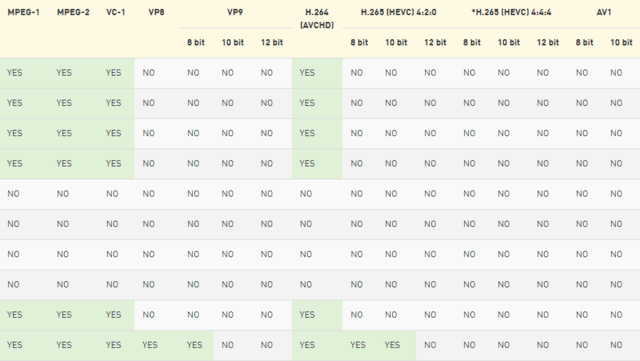640x361 pixels.
Task: Click the VP9 group header
Action: pos(235,12)
